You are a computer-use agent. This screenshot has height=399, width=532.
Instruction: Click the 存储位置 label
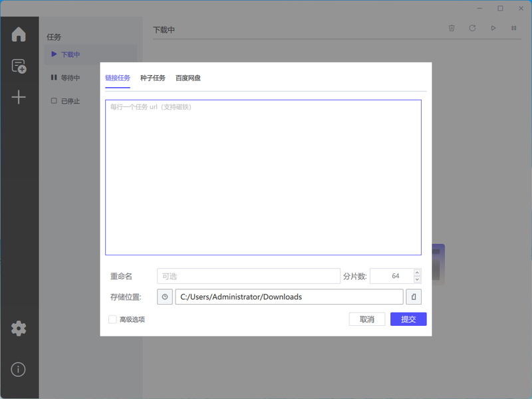pos(126,297)
